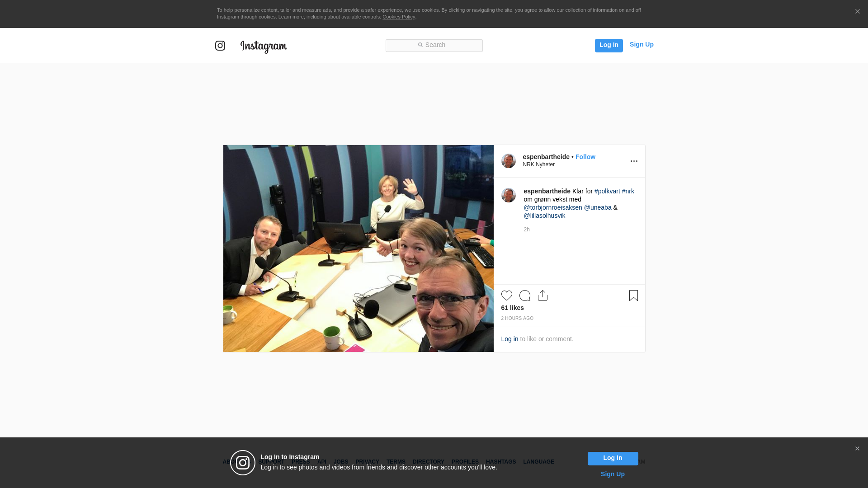This screenshot has width=868, height=488.
Task: Click the 2h caption timestamp
Action: click(x=527, y=230)
